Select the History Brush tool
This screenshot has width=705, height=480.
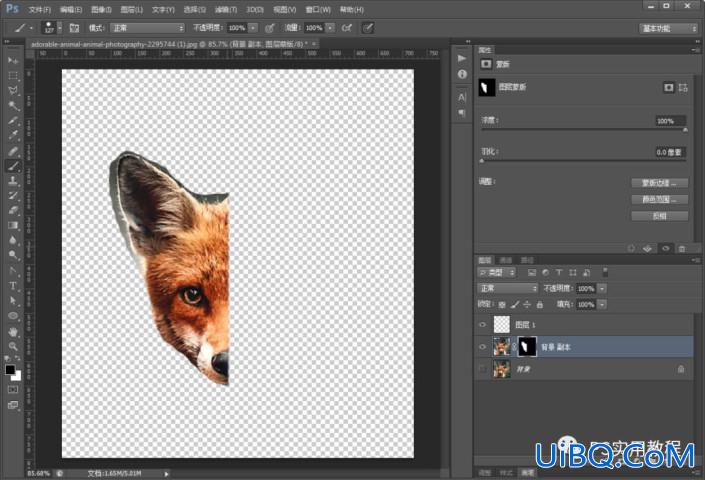(13, 196)
